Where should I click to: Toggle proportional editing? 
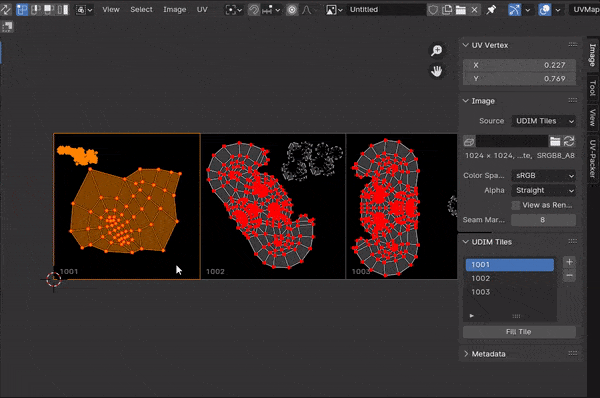point(292,10)
